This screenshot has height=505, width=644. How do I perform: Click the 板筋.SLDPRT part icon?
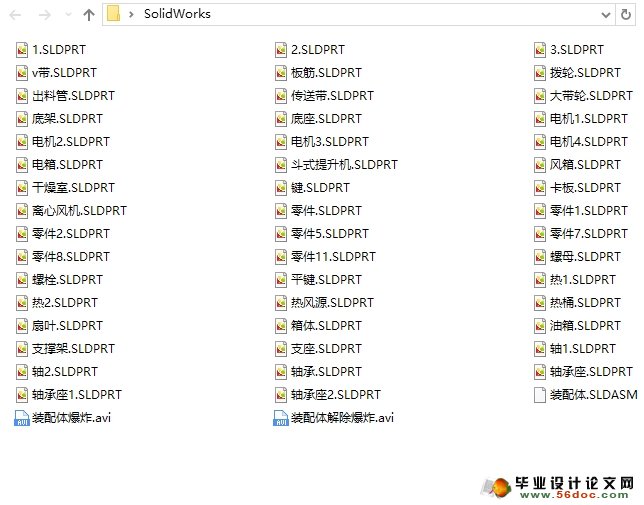[x=281, y=73]
